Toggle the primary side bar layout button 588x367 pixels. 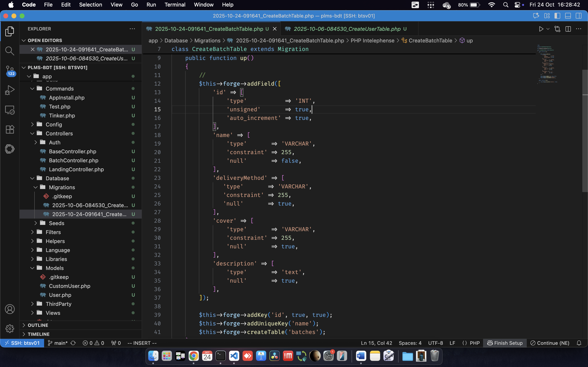tap(557, 16)
